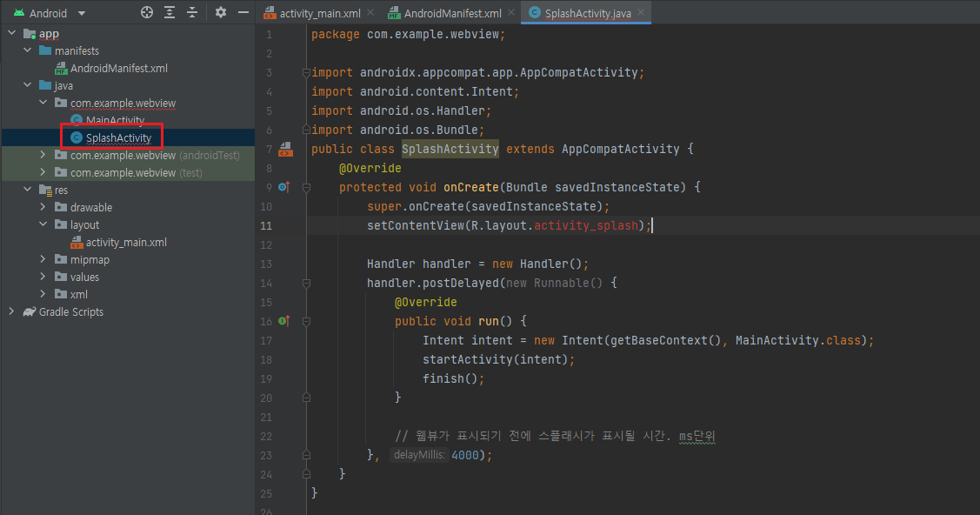Screen dimensions: 980x515
Task: Hide the project panel with minus icon
Action: click(243, 12)
